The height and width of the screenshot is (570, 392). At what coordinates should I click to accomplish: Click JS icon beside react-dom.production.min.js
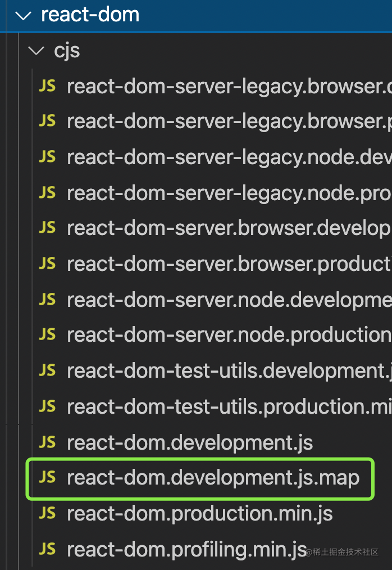(47, 513)
